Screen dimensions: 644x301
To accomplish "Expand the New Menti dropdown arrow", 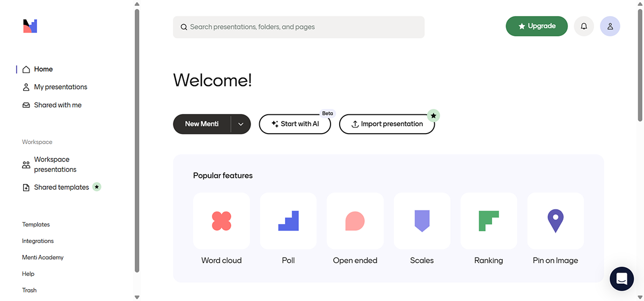I will pyautogui.click(x=241, y=124).
